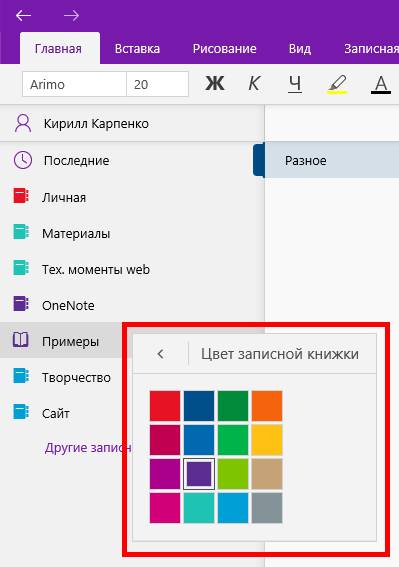Toggle bold formatting (Ж)
The width and height of the screenshot is (399, 567).
[215, 84]
